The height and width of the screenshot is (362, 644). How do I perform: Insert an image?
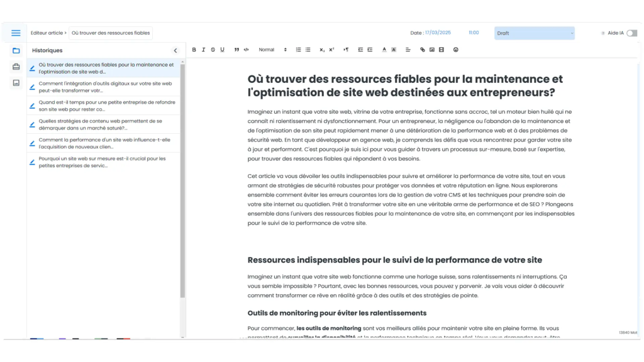pyautogui.click(x=431, y=50)
